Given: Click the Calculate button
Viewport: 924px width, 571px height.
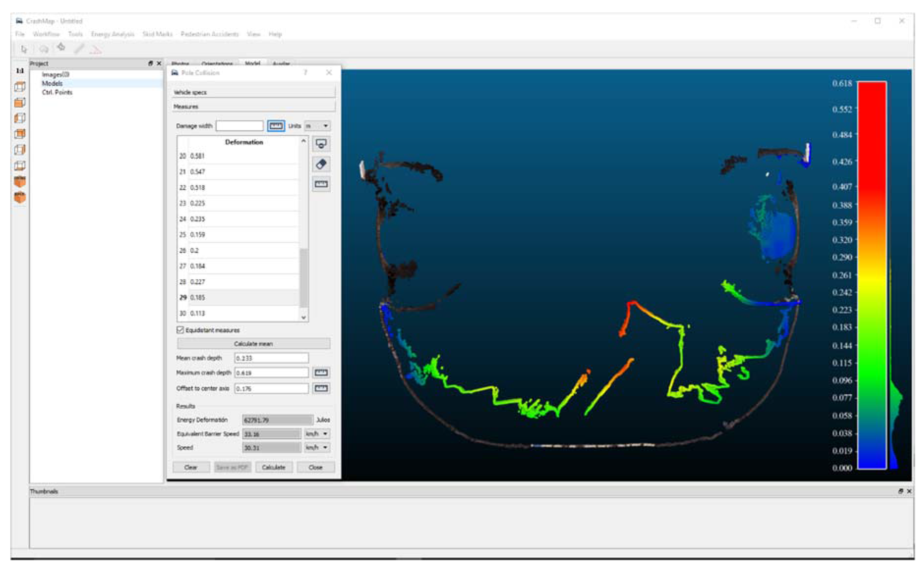Looking at the screenshot, I should [274, 467].
